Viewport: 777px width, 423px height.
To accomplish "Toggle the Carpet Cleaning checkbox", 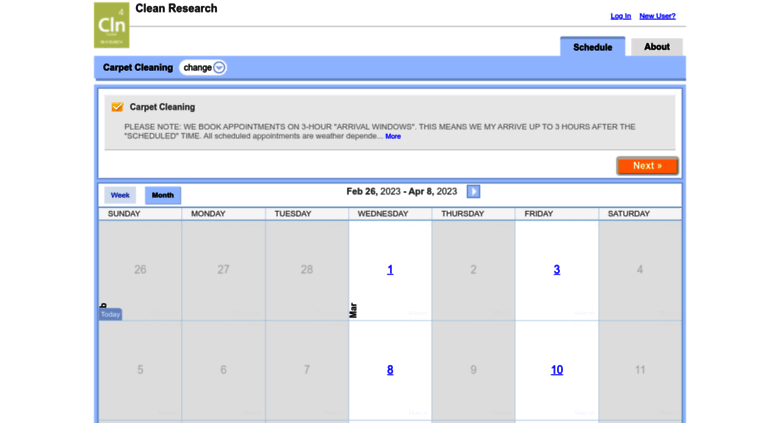I will (x=117, y=107).
